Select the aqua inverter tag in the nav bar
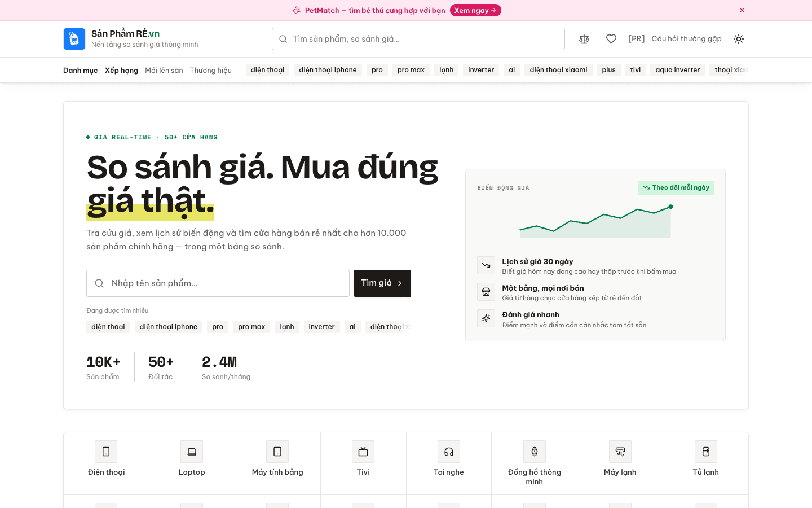 pyautogui.click(x=677, y=70)
